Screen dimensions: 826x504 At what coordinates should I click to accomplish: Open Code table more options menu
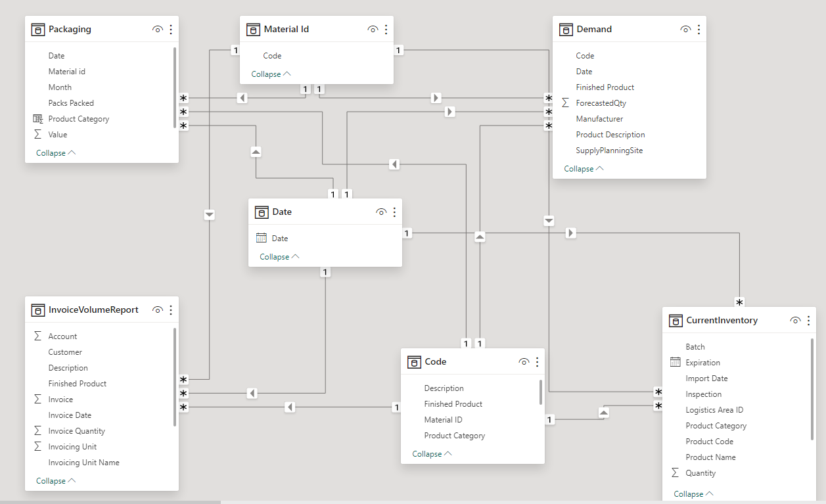tap(538, 362)
